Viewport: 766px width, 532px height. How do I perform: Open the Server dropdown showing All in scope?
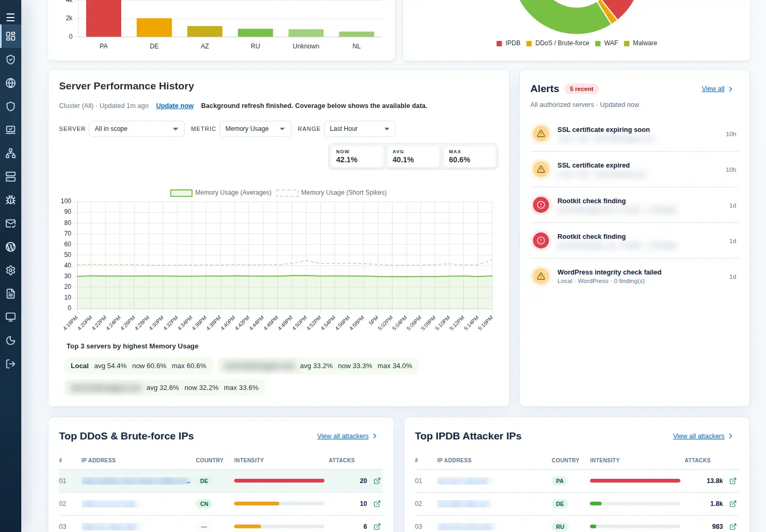pyautogui.click(x=137, y=129)
